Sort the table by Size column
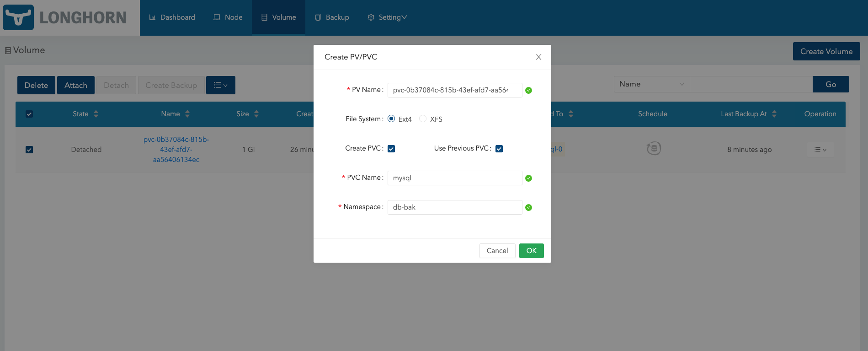 (256, 114)
